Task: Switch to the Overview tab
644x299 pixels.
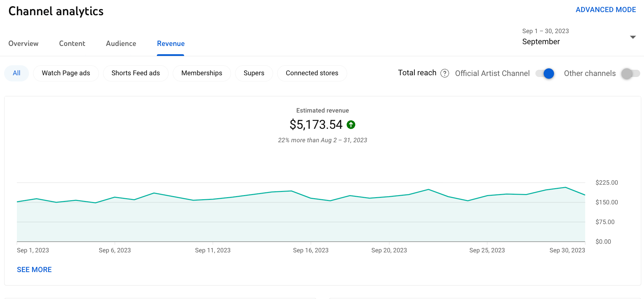Action: (23, 44)
